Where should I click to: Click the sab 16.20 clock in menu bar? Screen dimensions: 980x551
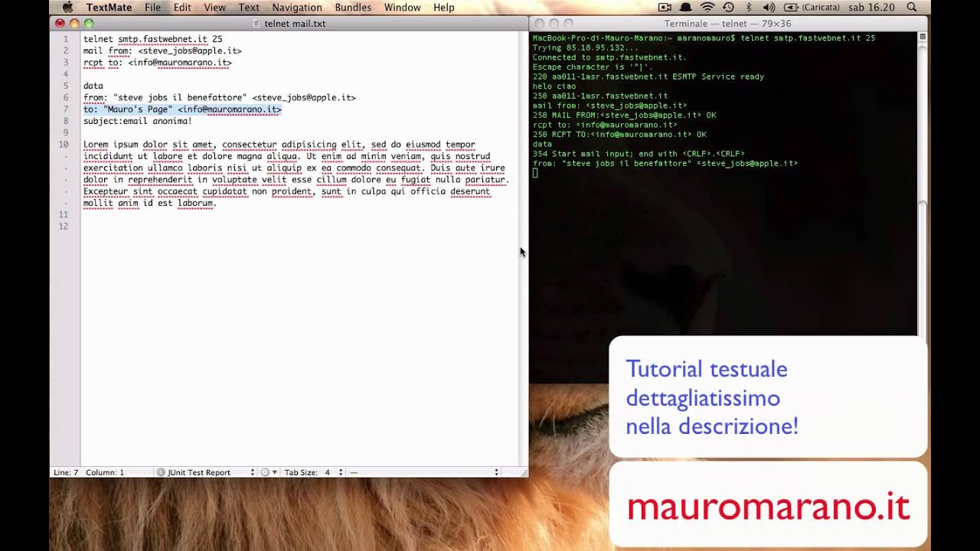coord(871,7)
